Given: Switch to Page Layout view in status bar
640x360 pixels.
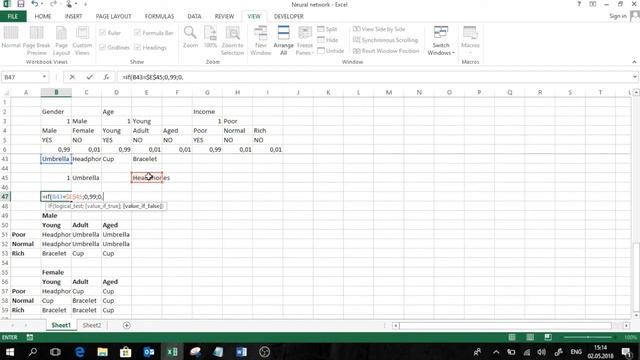Looking at the screenshot, I should tap(530, 337).
